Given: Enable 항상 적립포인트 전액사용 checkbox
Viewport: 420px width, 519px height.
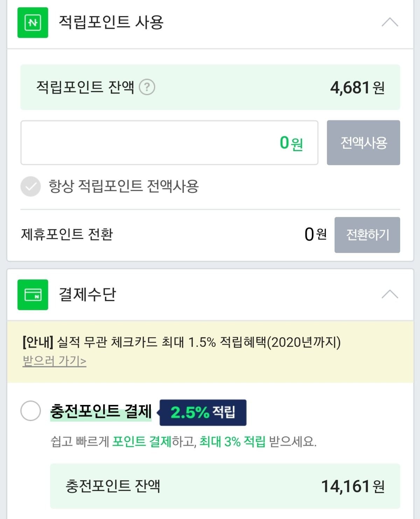Looking at the screenshot, I should (x=31, y=186).
